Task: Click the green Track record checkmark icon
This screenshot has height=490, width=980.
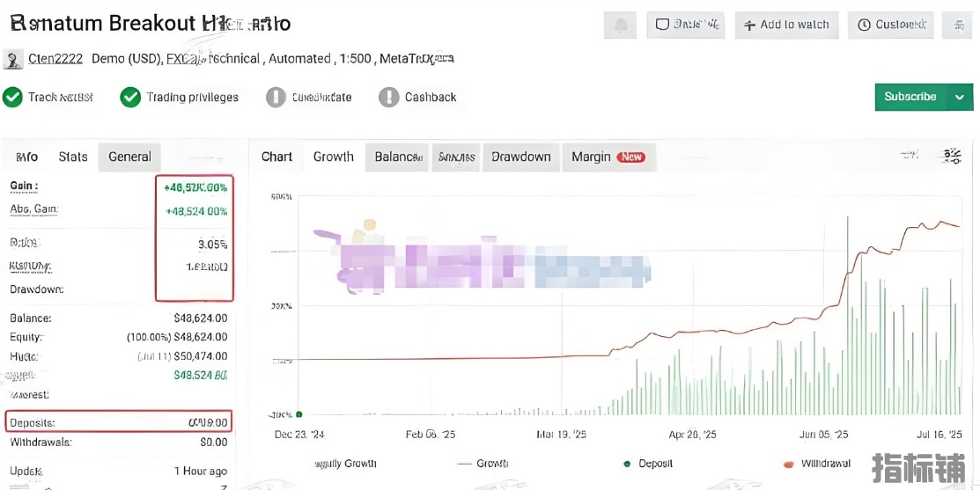Action: pyautogui.click(x=12, y=97)
